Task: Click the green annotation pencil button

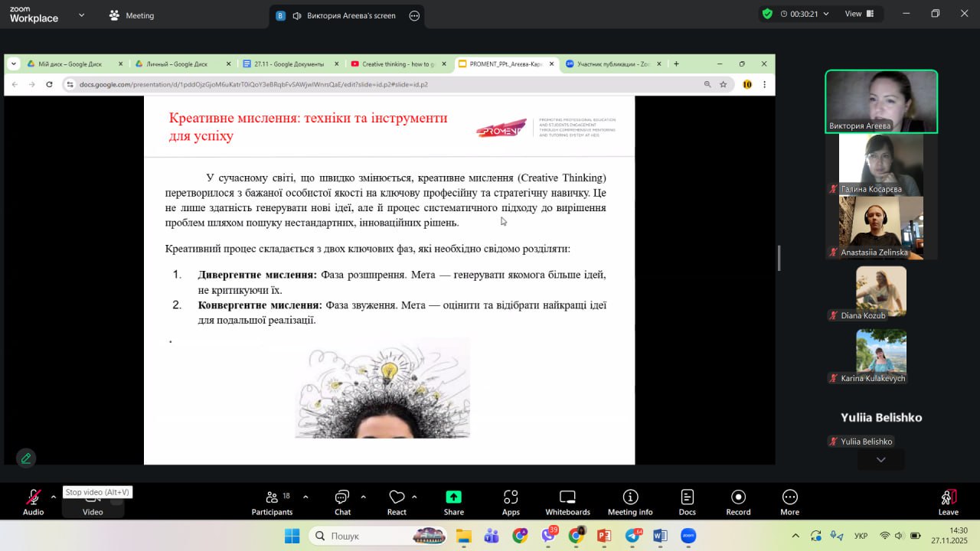Action: click(x=26, y=458)
